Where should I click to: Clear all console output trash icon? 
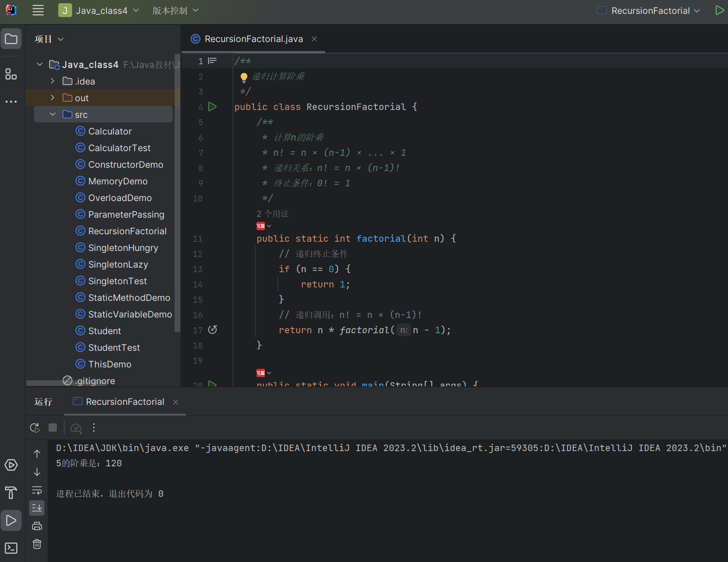pos(37,544)
